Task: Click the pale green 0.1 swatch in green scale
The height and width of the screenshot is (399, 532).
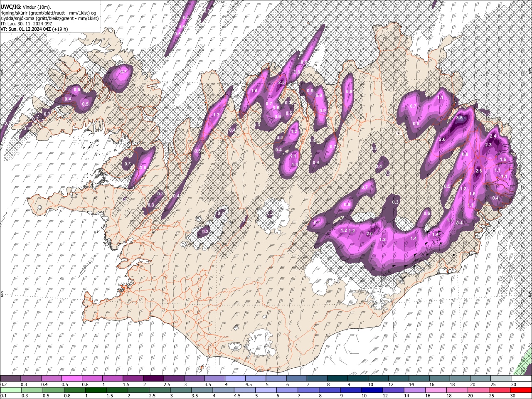Action: (x=10, y=390)
